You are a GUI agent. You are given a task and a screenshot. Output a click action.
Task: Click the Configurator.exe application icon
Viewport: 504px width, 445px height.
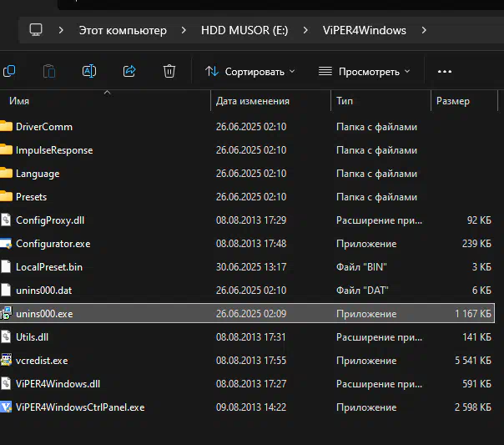6,244
